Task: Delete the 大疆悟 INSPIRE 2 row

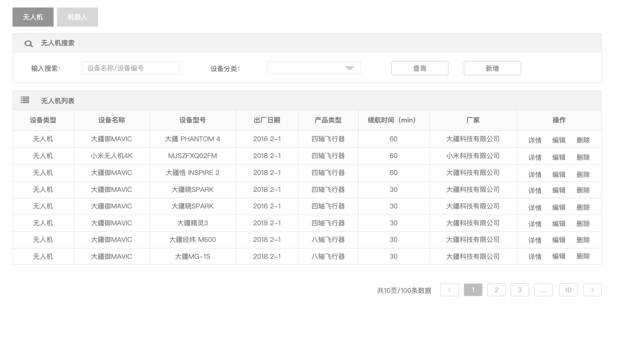Action: [x=583, y=175]
